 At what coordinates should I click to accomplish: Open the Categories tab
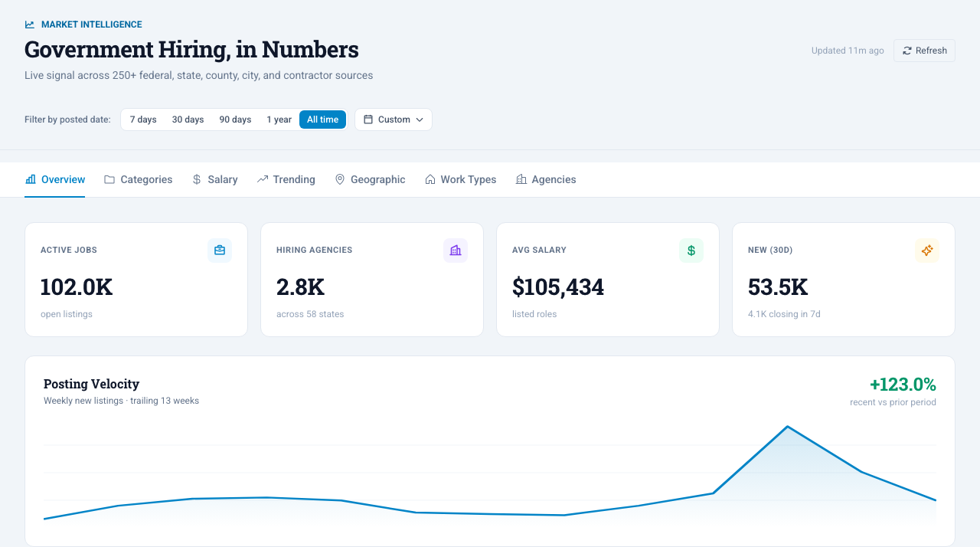(x=138, y=179)
